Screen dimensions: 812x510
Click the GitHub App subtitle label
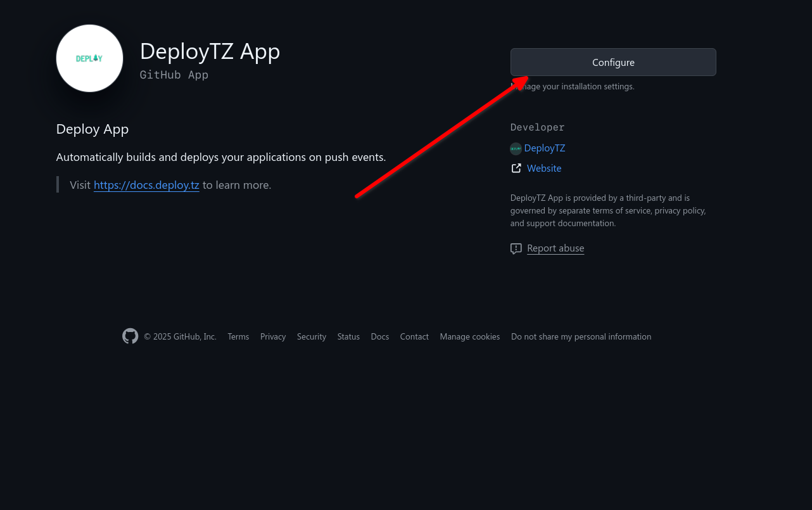(174, 75)
